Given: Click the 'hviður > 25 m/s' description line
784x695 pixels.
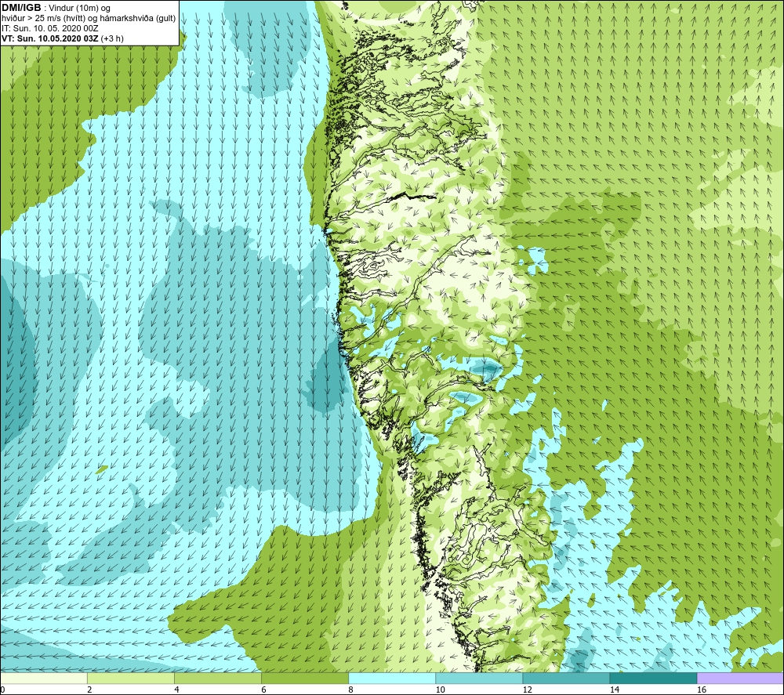Looking at the screenshot, I should pyautogui.click(x=89, y=19).
